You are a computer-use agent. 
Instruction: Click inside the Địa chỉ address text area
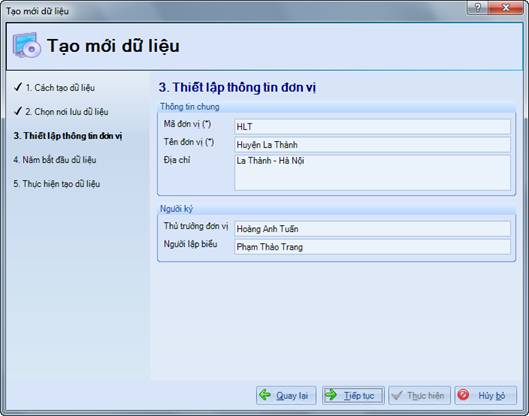(x=372, y=173)
